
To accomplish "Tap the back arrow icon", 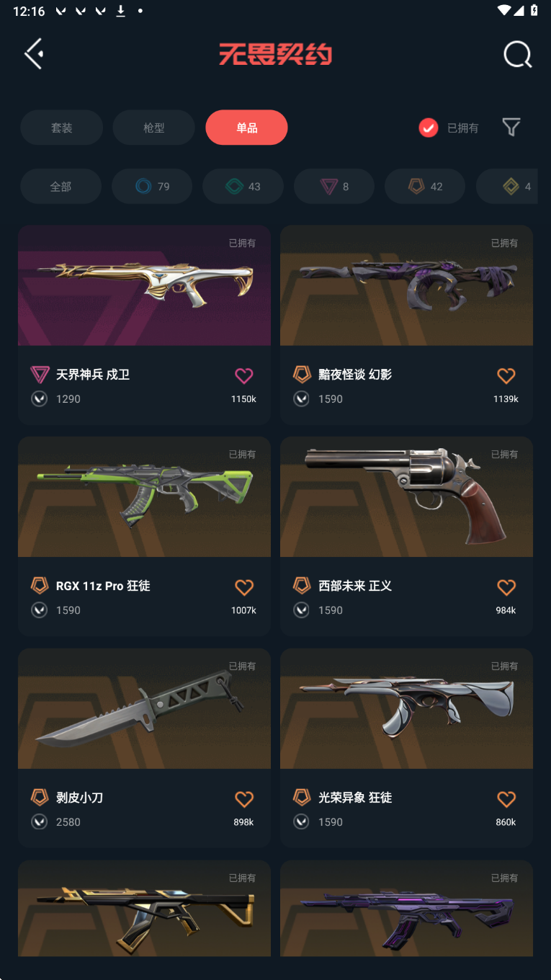I will [34, 54].
